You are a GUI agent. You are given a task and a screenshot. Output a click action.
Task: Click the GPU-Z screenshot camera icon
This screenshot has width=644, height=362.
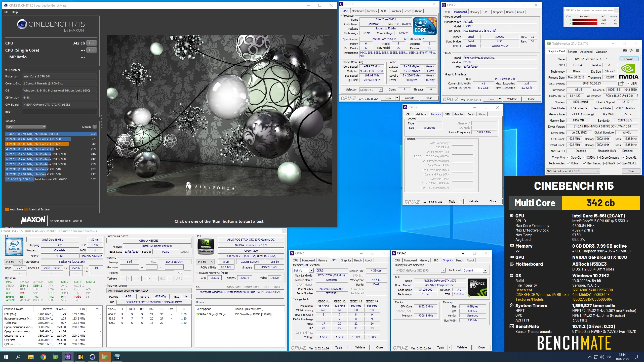pos(624,51)
